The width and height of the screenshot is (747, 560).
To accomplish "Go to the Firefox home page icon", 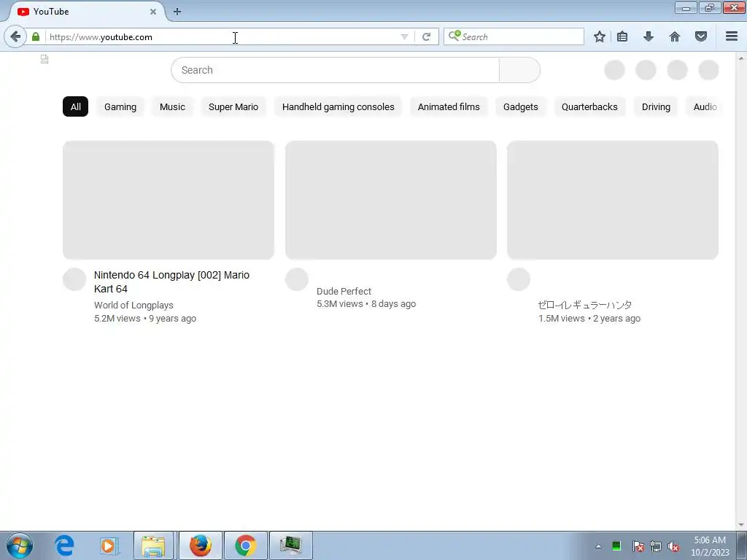I will [675, 36].
